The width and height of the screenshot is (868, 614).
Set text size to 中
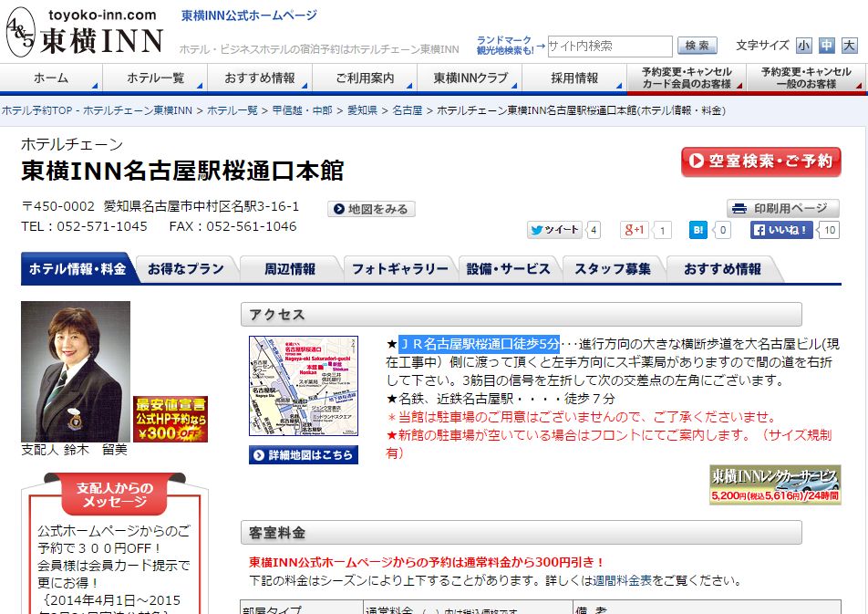click(x=826, y=46)
